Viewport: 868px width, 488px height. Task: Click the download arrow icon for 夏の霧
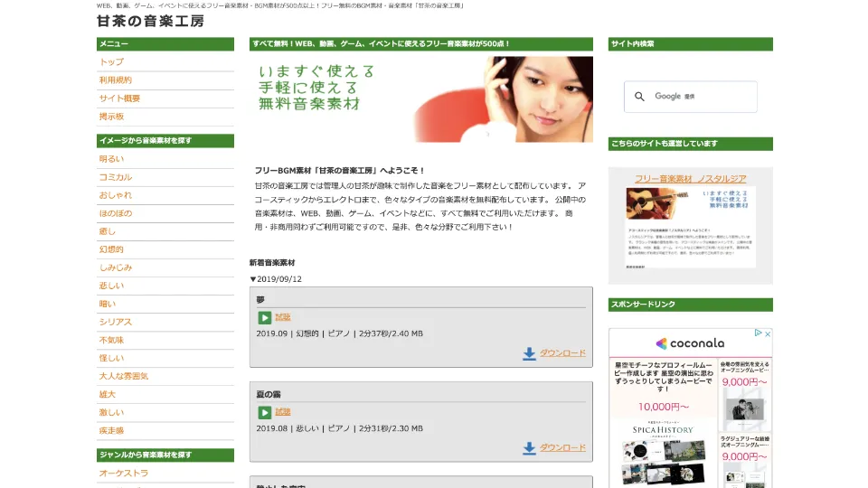[x=529, y=448]
